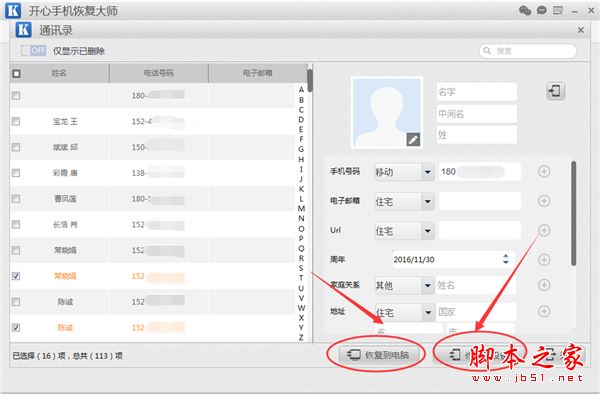Jump to letter C in alphabet index
Screen dimensions: 600x394
pyautogui.click(x=301, y=109)
